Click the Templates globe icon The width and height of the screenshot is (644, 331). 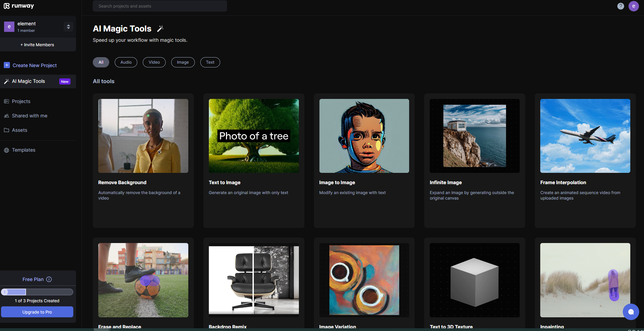tap(7, 150)
